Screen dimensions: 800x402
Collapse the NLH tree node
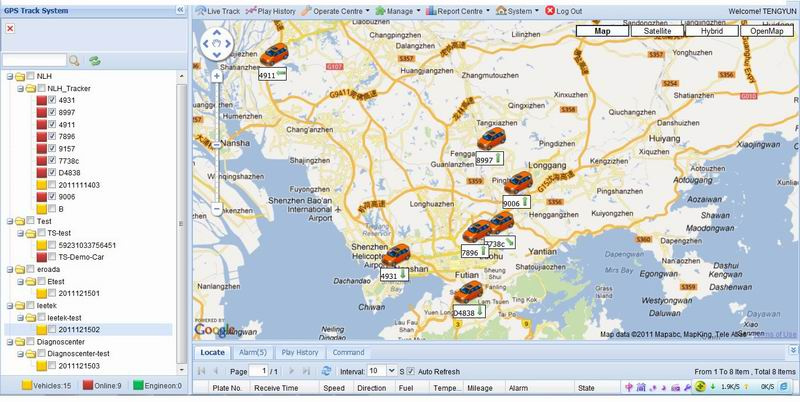[x=9, y=77]
